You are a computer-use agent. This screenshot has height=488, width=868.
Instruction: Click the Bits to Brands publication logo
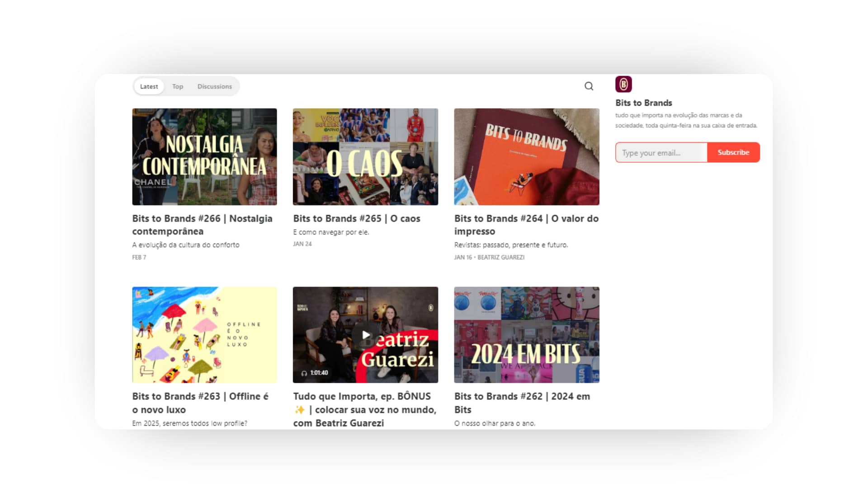623,84
